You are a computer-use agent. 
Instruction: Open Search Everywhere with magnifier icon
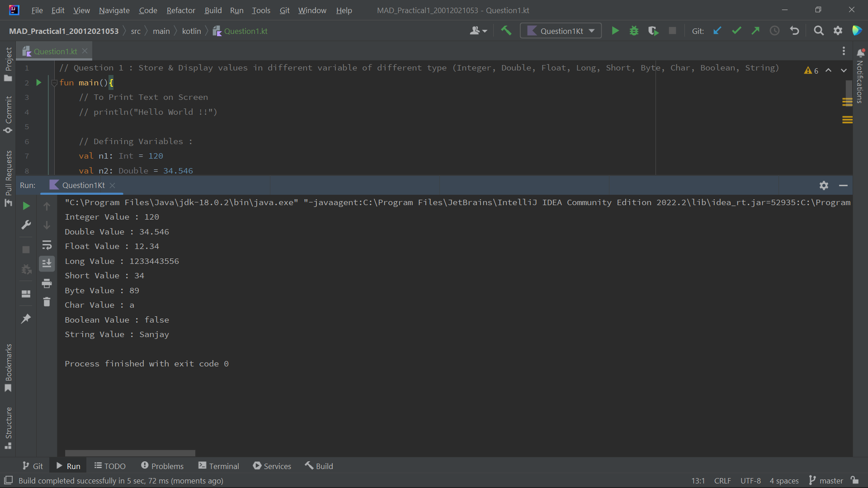coord(818,30)
